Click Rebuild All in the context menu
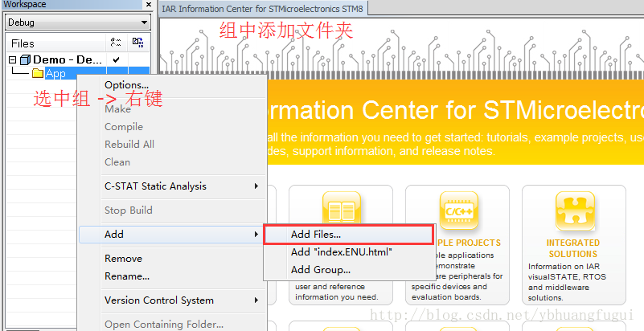 [172, 145]
